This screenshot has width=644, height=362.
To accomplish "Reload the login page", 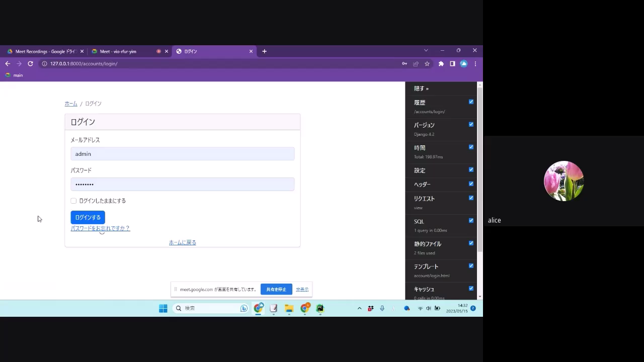I will (x=30, y=64).
